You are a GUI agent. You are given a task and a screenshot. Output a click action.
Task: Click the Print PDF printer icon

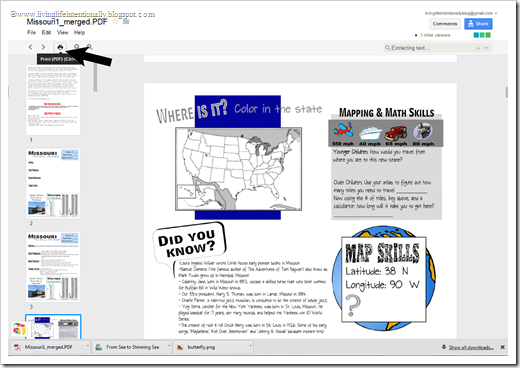tap(60, 47)
